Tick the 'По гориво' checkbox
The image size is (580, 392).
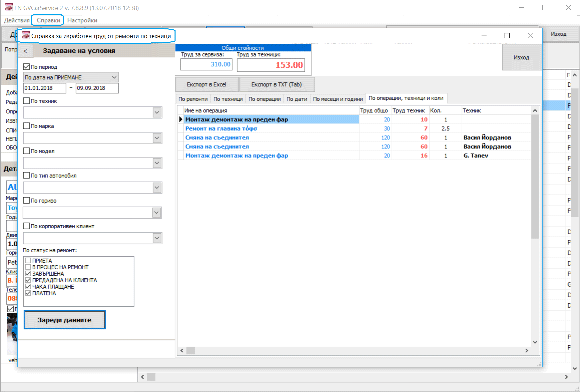point(27,200)
